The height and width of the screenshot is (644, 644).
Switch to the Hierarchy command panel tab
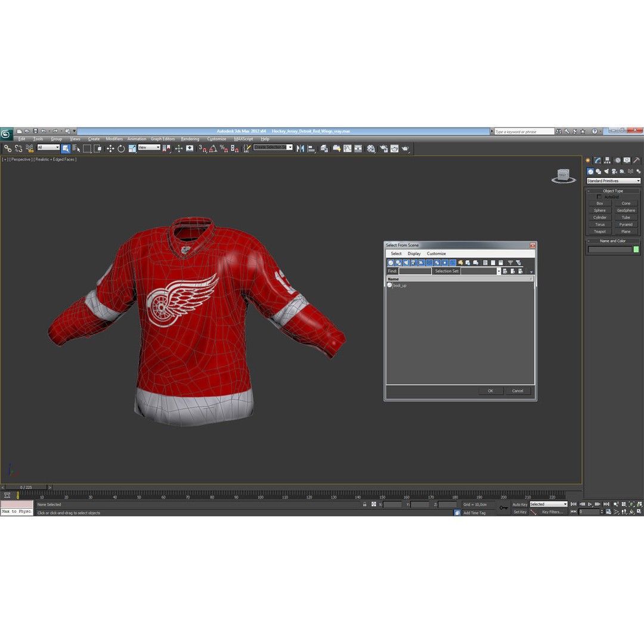(x=607, y=160)
